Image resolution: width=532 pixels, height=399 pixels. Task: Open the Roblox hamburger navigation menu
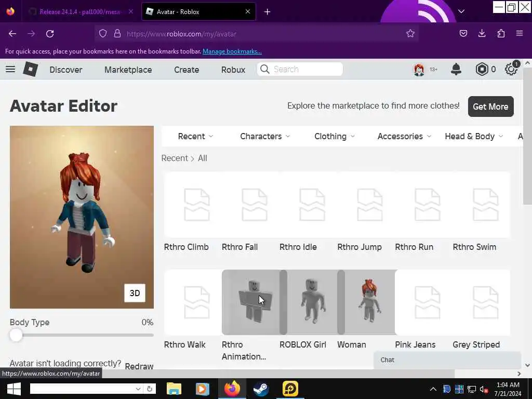(x=10, y=69)
